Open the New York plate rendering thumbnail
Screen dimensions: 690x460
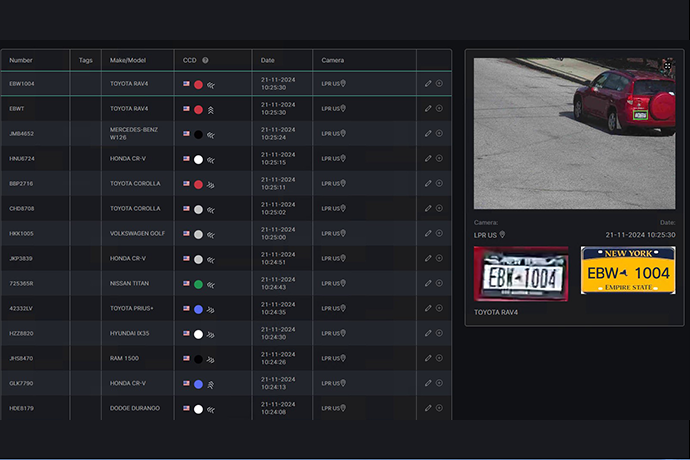(x=627, y=271)
